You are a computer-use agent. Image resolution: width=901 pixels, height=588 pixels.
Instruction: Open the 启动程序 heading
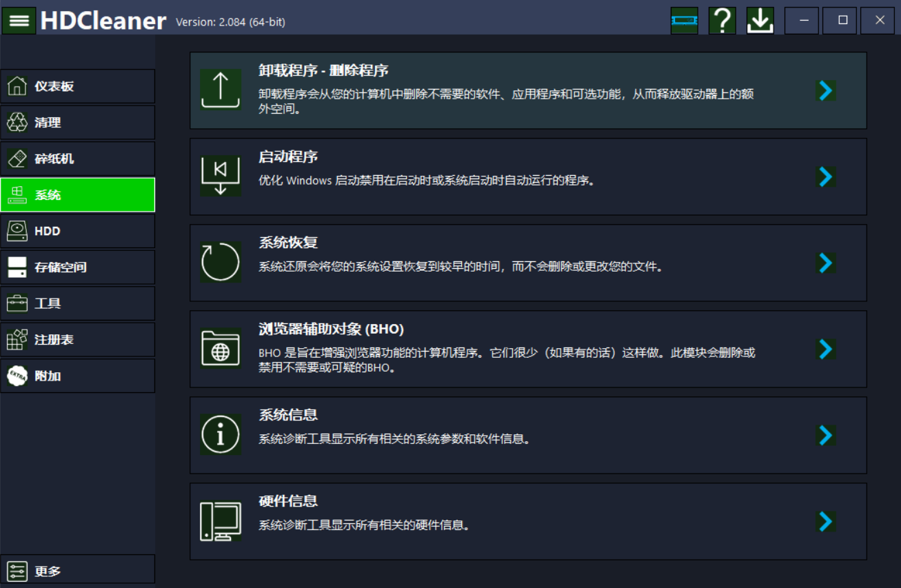click(288, 156)
